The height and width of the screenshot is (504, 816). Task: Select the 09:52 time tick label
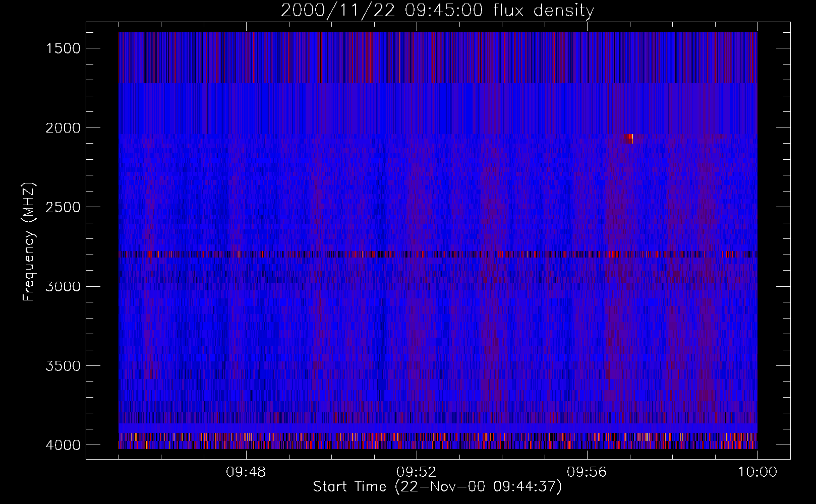[417, 473]
